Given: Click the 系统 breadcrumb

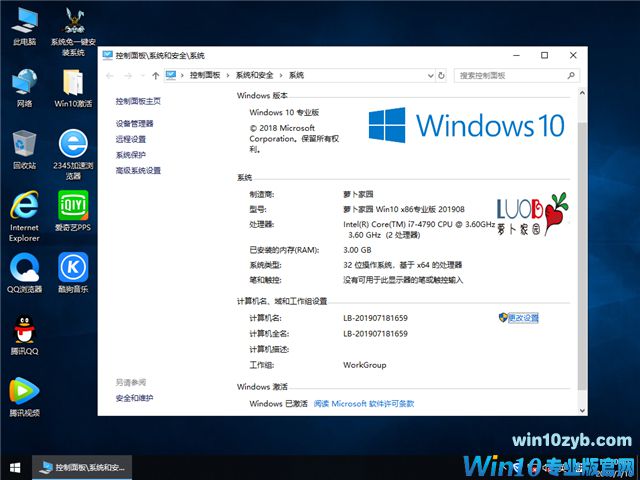Looking at the screenshot, I should click(296, 75).
